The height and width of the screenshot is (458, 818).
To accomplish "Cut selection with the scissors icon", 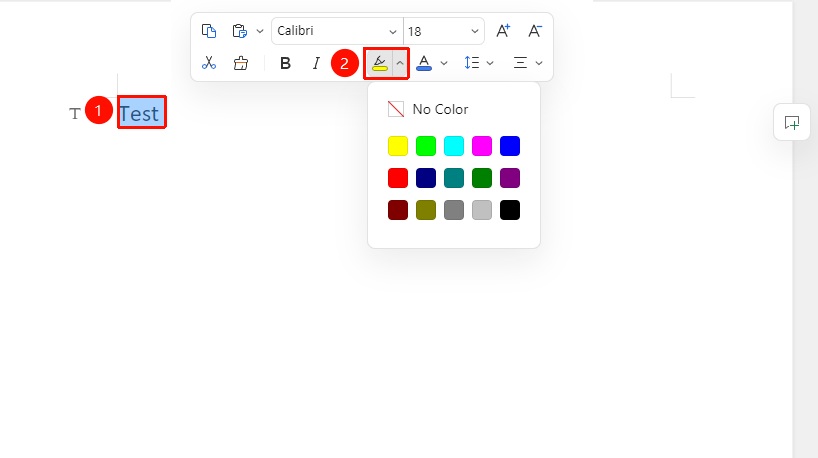I will point(209,63).
